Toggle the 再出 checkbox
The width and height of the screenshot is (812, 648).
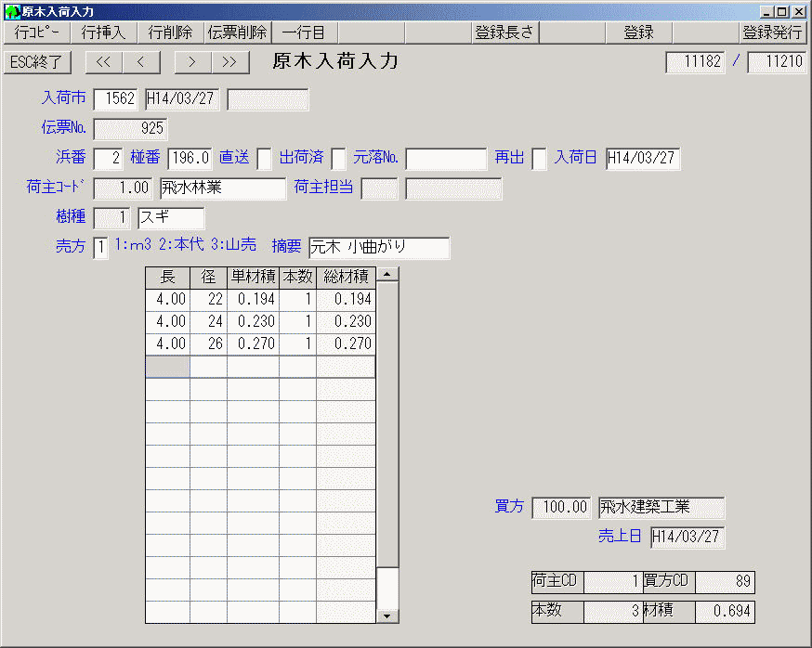click(539, 159)
